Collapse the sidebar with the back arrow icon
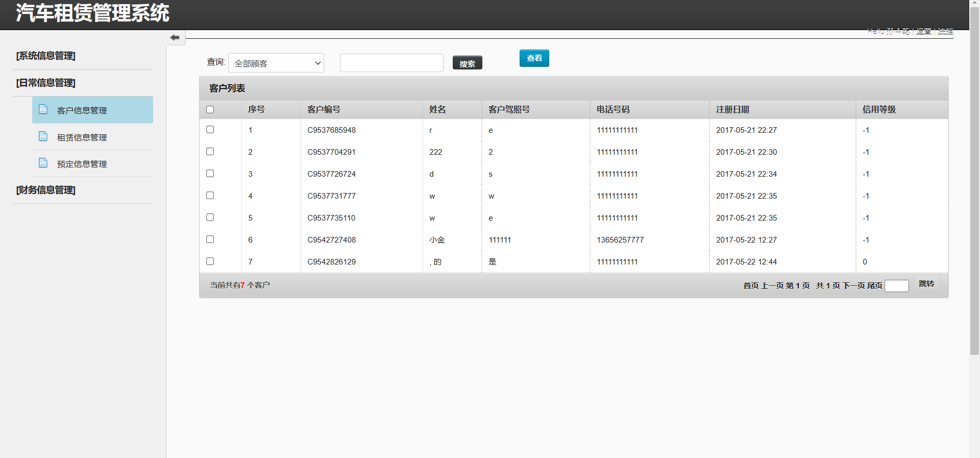980x458 pixels. pyautogui.click(x=175, y=37)
